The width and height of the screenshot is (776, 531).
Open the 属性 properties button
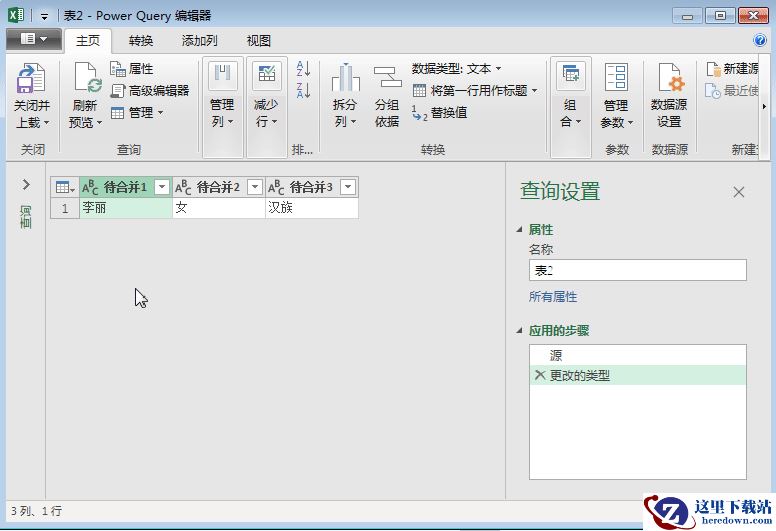132,69
